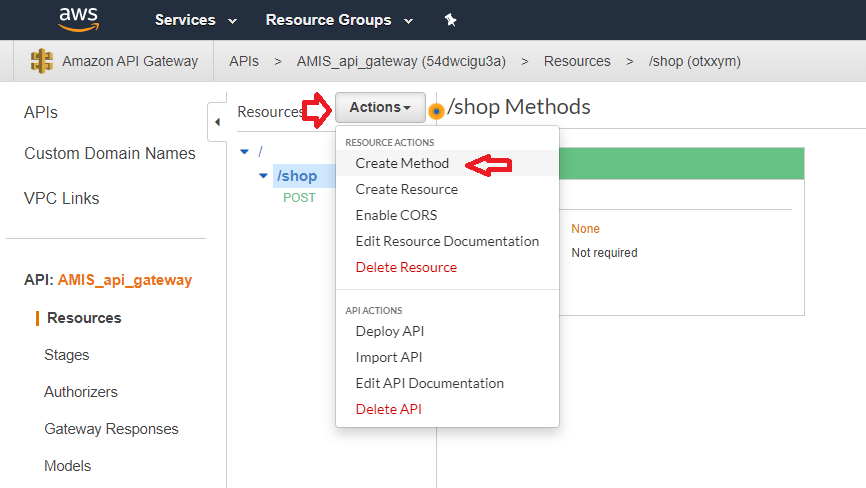Click the AWS logo

coord(78,19)
